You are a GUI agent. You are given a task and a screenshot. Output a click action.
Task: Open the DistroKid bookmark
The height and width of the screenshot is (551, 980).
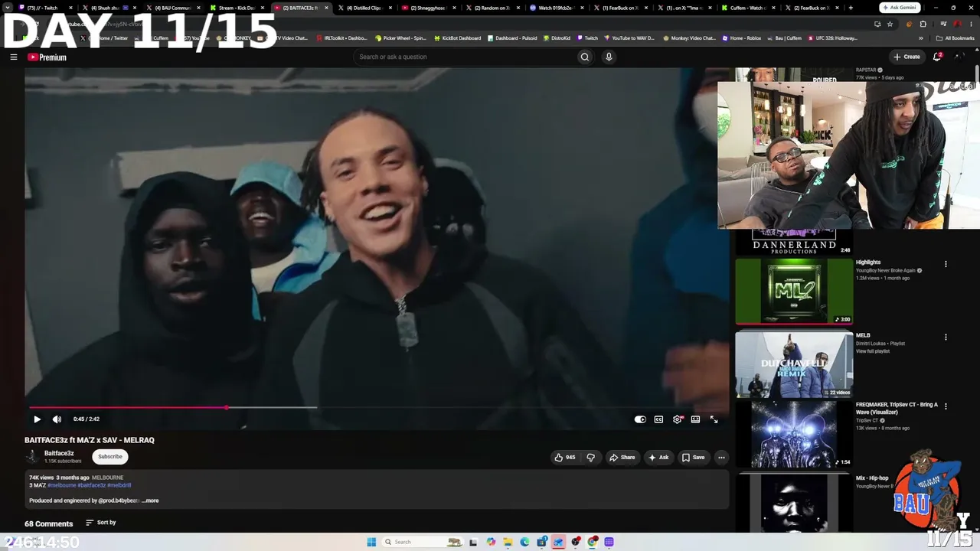(x=557, y=37)
